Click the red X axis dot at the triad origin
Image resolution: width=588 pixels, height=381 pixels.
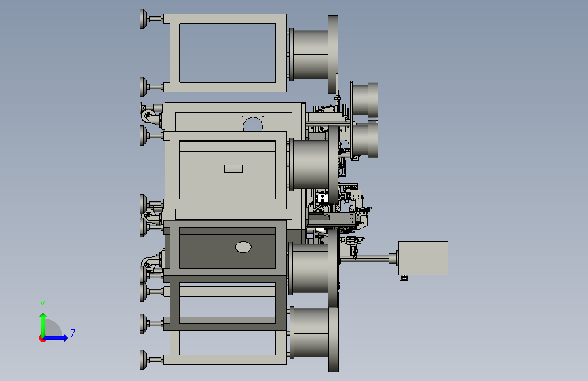(42, 338)
